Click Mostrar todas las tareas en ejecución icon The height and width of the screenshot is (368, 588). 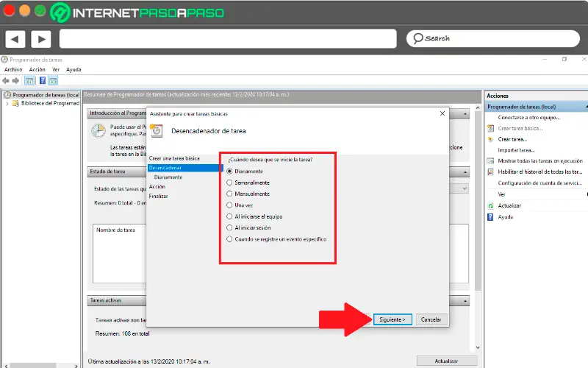[490, 161]
